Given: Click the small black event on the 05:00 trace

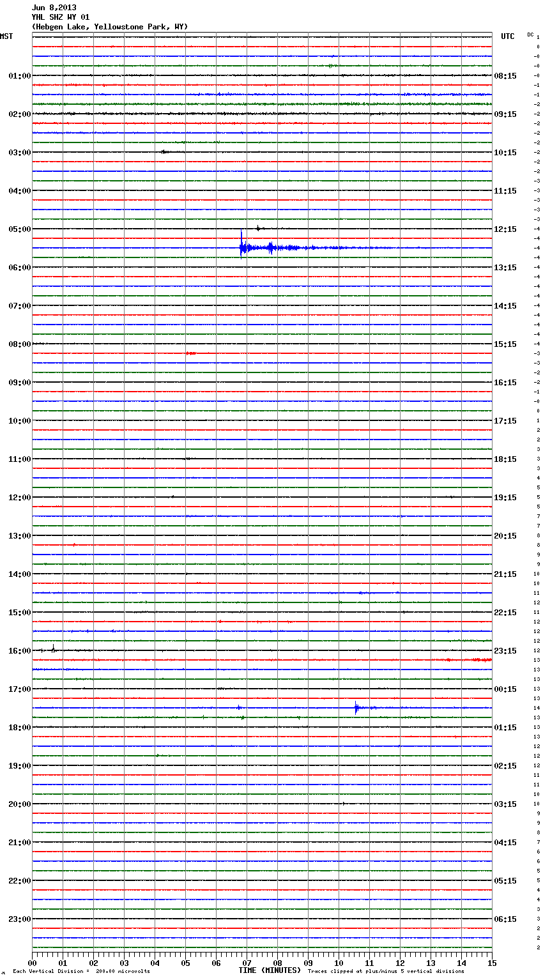Looking at the screenshot, I should [x=258, y=228].
